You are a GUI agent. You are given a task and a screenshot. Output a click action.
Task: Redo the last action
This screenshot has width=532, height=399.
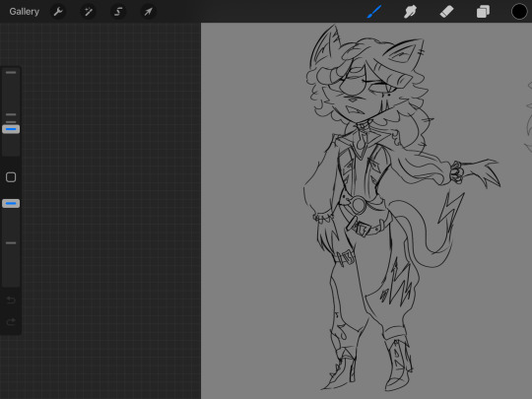click(11, 321)
